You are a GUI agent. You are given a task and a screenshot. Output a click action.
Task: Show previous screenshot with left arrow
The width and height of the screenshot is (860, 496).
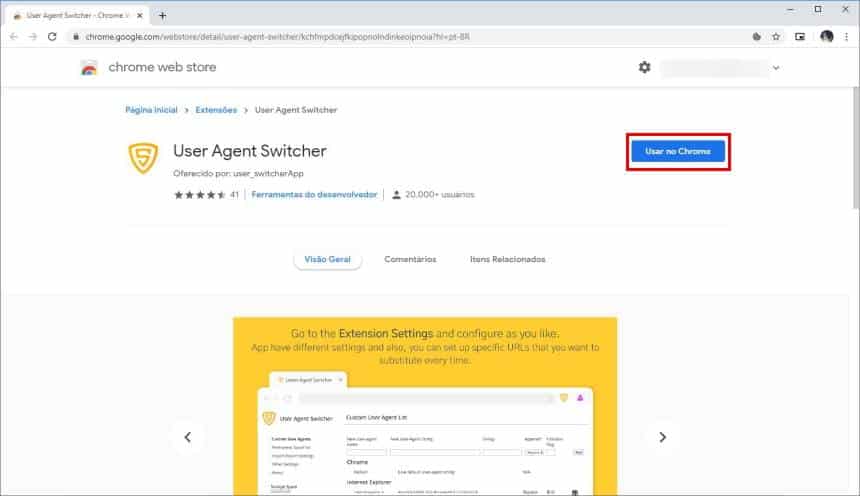click(188, 437)
